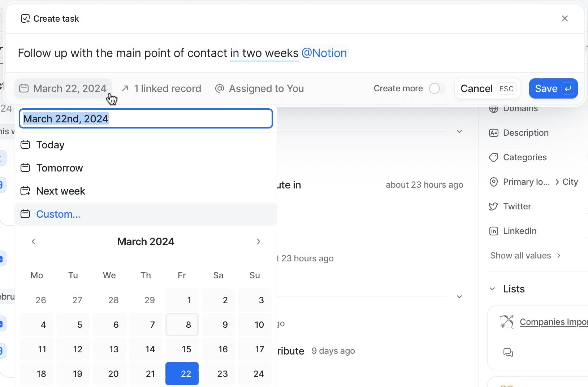This screenshot has width=588, height=387.
Task: Click the LinkedIn icon in the sidebar
Action: (494, 231)
